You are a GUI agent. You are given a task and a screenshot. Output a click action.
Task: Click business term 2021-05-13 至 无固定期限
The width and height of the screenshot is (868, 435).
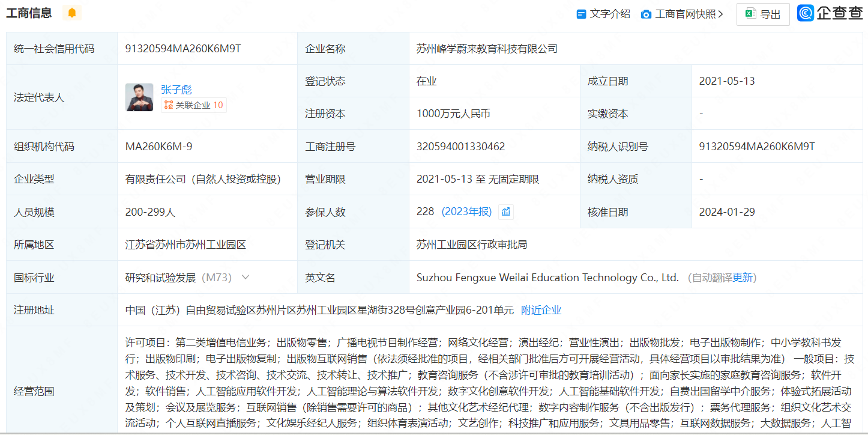478,179
